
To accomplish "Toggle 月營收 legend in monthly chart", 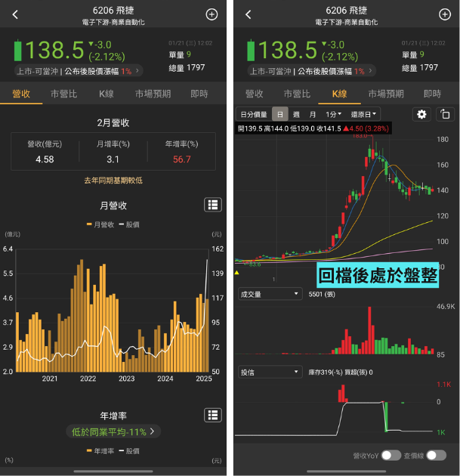I will pyautogui.click(x=100, y=224).
